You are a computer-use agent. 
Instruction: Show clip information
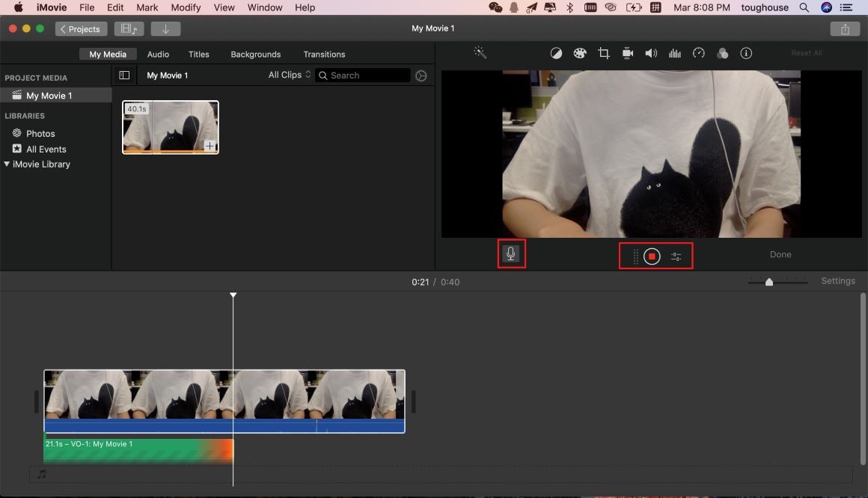pos(746,53)
